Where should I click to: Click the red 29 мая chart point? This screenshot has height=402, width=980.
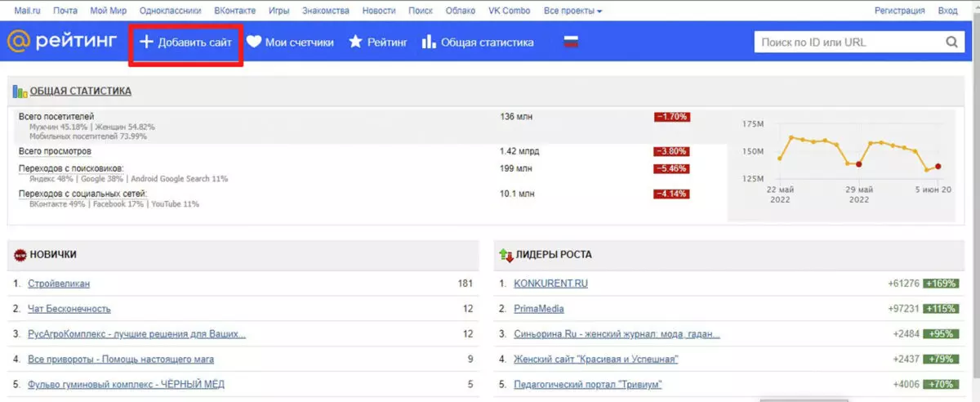click(x=858, y=164)
